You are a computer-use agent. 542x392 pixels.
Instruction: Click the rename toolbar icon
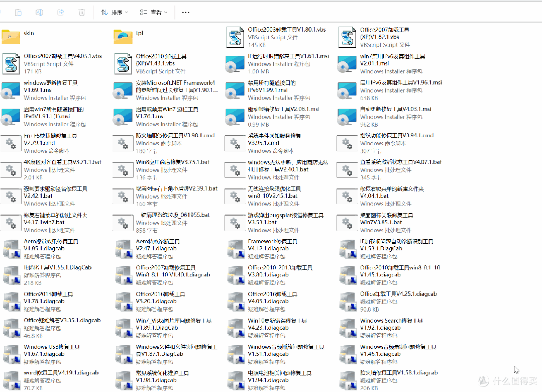pyautogui.click(x=39, y=13)
